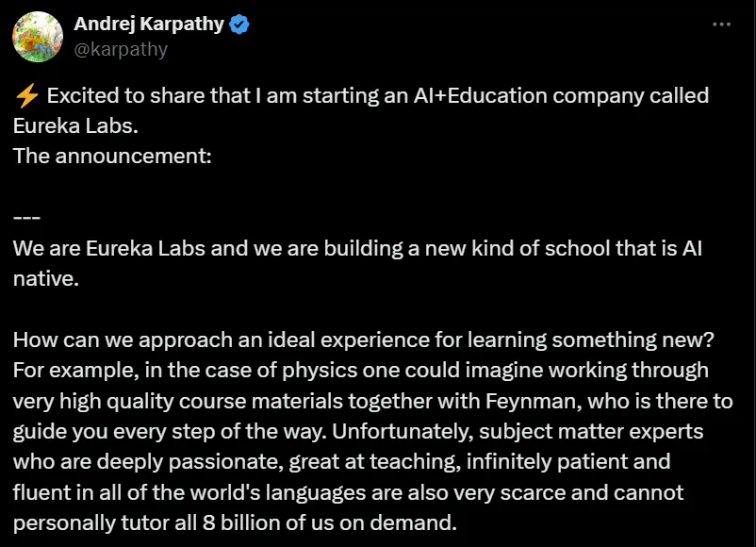756x547 pixels.
Task: Click the lightning bolt emoji
Action: (x=25, y=96)
